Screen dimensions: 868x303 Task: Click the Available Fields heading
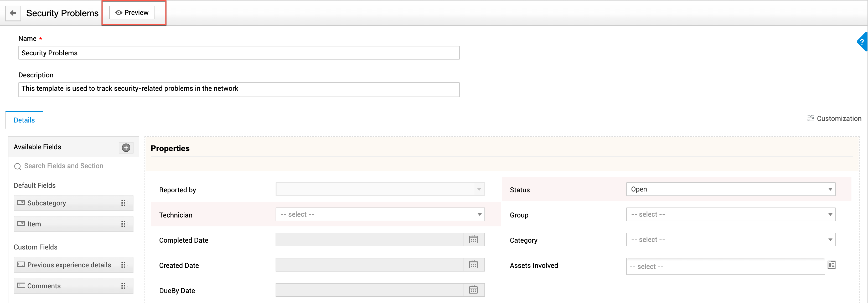37,147
